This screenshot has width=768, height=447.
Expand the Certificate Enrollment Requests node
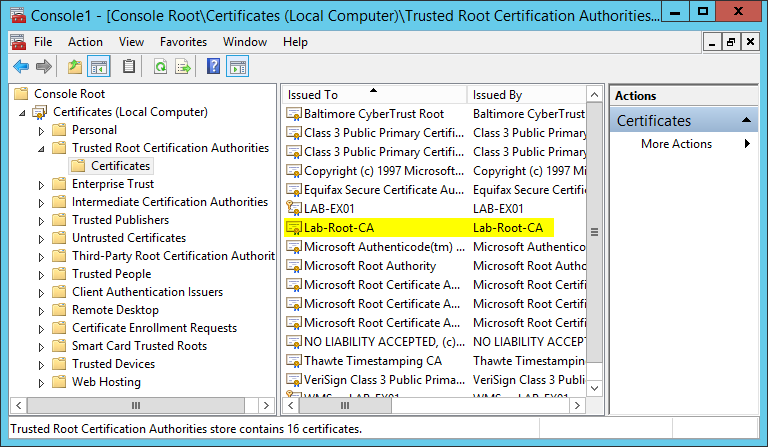(41, 329)
